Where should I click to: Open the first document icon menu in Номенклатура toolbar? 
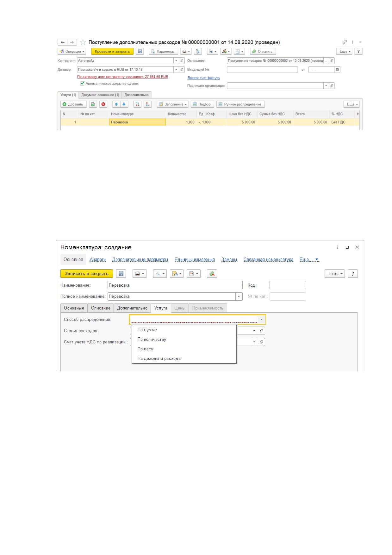(160, 274)
